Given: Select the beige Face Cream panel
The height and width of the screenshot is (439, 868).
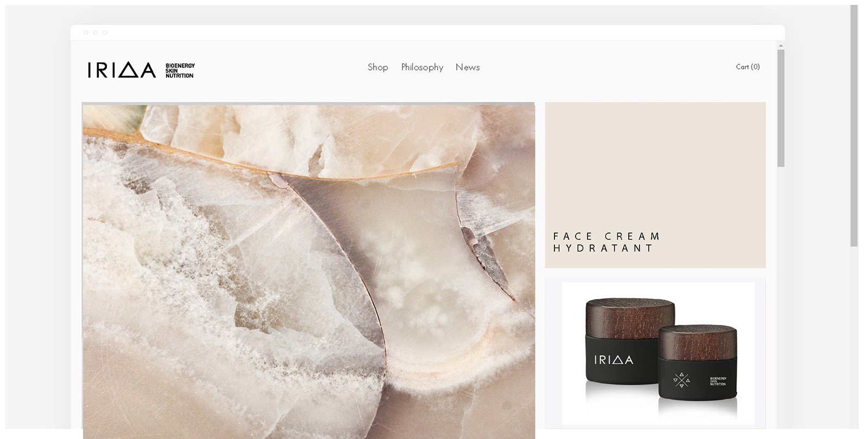Looking at the screenshot, I should click(x=655, y=185).
